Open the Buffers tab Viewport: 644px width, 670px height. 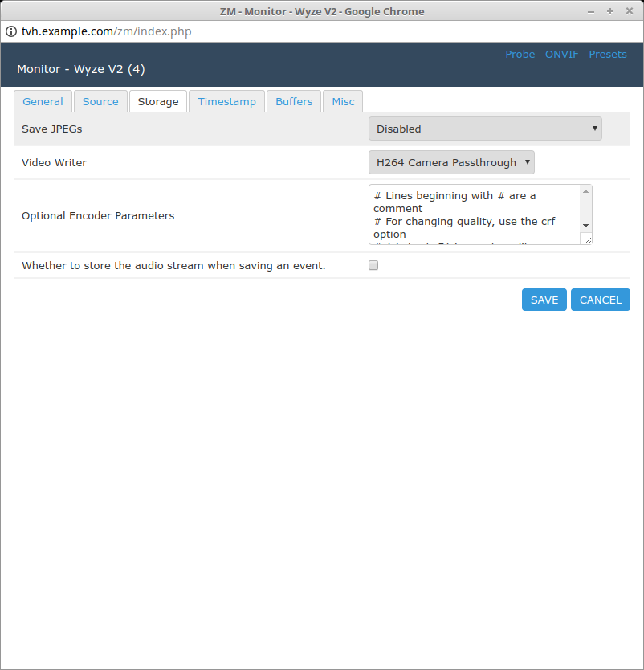[x=294, y=102]
